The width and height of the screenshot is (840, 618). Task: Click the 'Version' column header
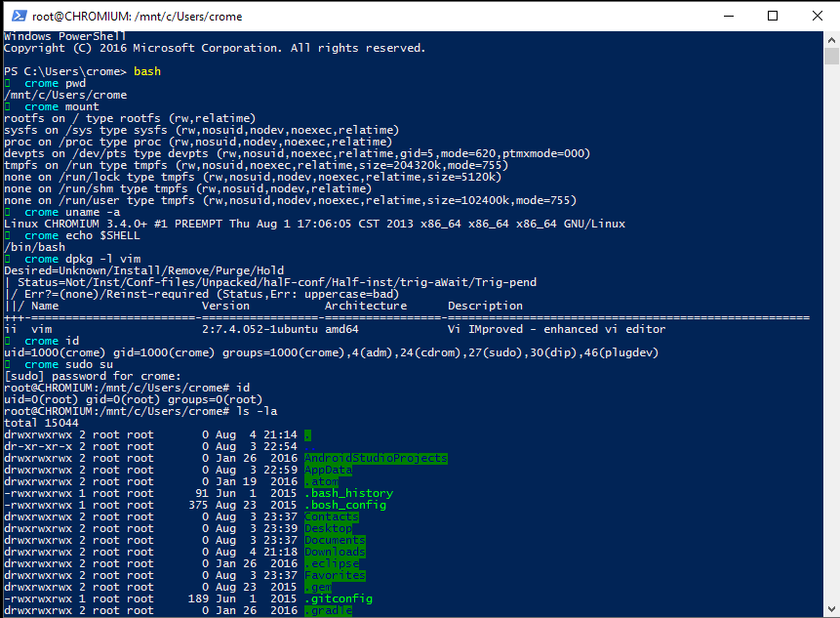[225, 306]
